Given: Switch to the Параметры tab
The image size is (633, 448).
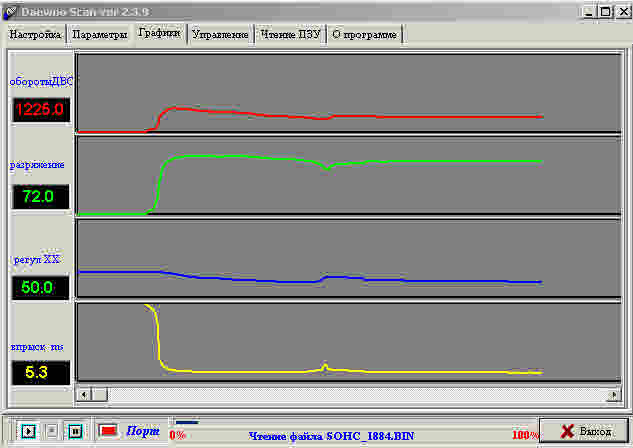Looking at the screenshot, I should 100,34.
